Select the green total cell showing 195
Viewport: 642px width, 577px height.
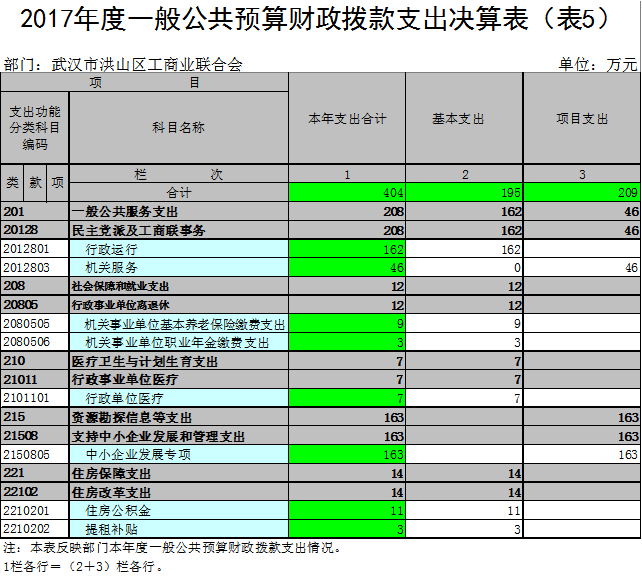[457, 192]
